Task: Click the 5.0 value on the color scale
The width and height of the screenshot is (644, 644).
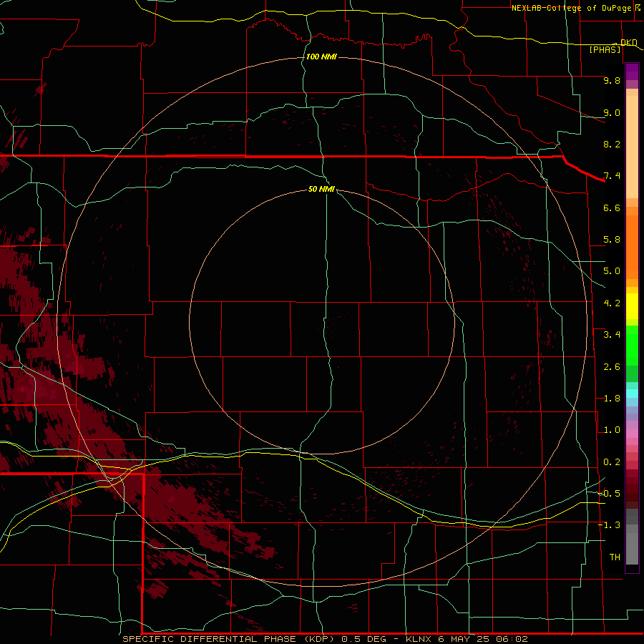Action: pos(612,271)
